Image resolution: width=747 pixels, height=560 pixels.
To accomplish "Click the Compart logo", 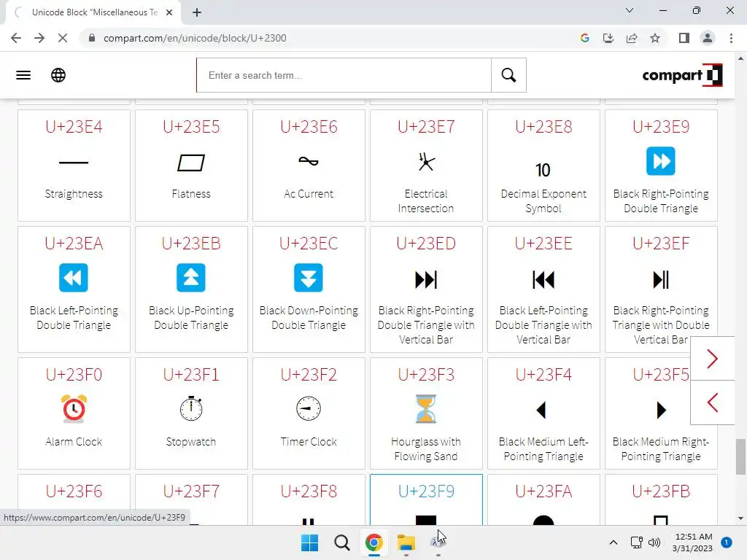I will pos(682,75).
